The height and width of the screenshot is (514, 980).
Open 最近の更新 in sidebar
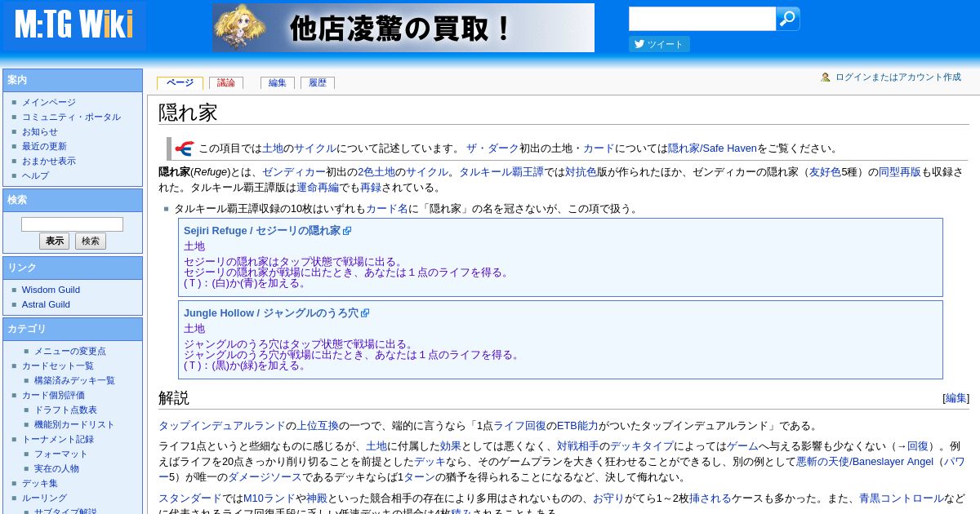(44, 147)
